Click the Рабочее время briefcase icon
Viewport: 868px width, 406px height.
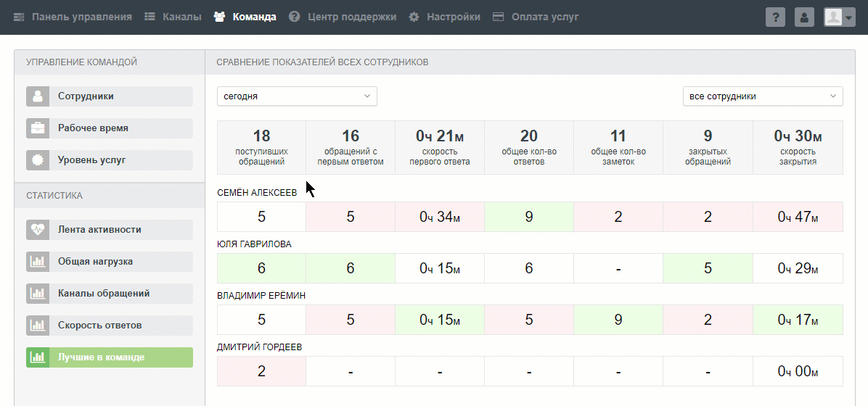[x=38, y=128]
